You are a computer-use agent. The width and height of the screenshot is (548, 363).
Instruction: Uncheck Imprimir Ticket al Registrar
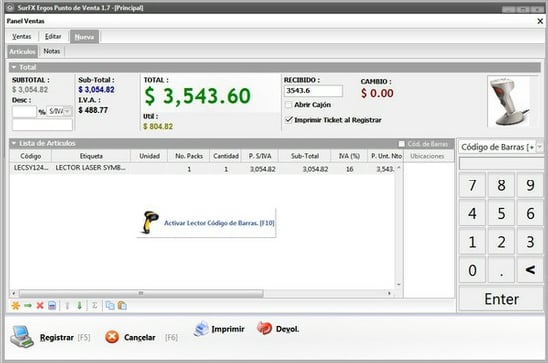pyautogui.click(x=289, y=120)
